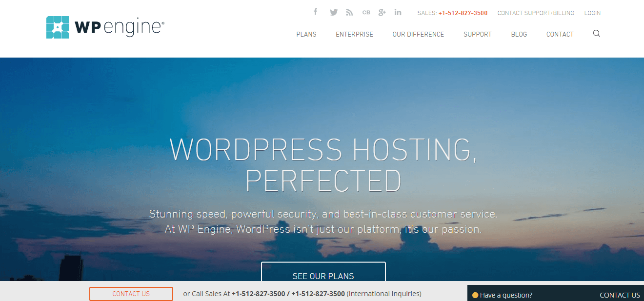644x301 pixels.
Task: Open the Facebook social icon
Action: (x=316, y=12)
